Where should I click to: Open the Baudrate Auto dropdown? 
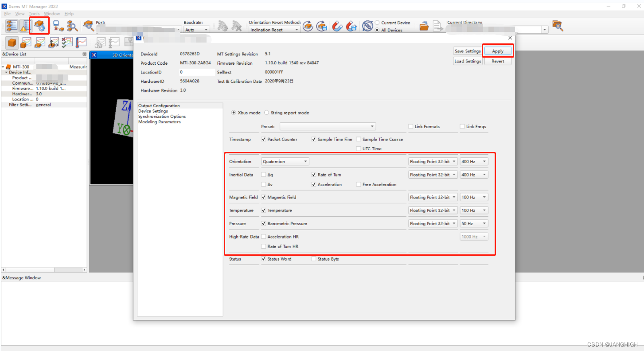pyautogui.click(x=197, y=30)
